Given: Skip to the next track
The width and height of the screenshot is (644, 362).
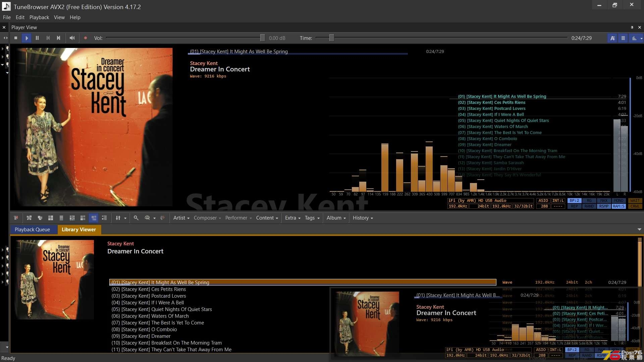Looking at the screenshot, I should pos(58,38).
